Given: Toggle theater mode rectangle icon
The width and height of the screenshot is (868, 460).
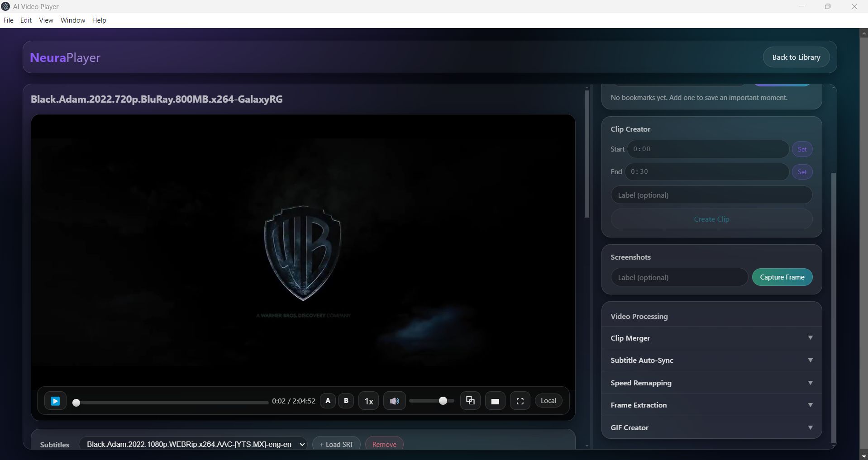Looking at the screenshot, I should click(495, 401).
